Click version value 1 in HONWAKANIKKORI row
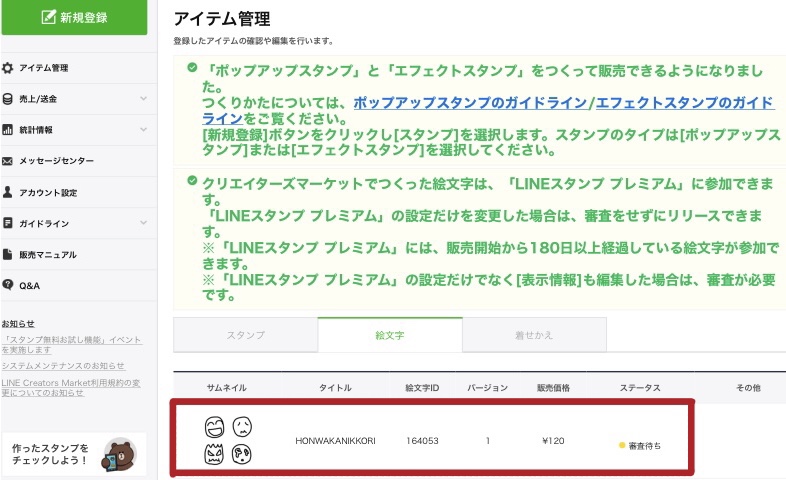This screenshot has width=786, height=480. tap(488, 441)
